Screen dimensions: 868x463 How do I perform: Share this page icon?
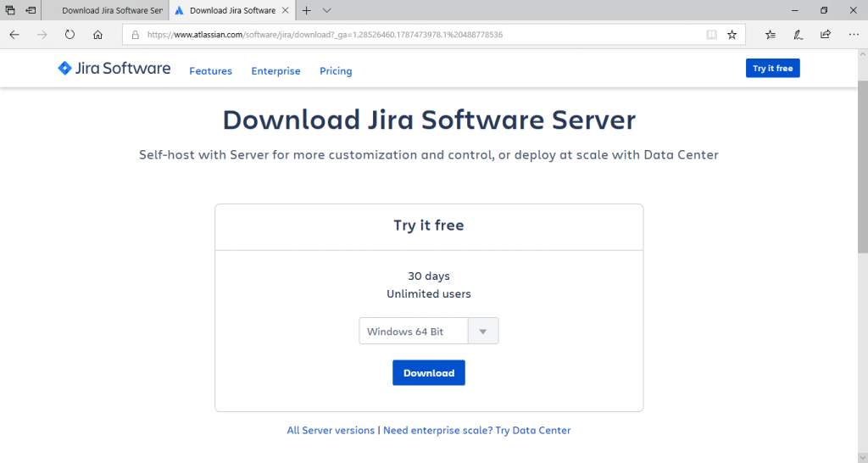(x=826, y=34)
